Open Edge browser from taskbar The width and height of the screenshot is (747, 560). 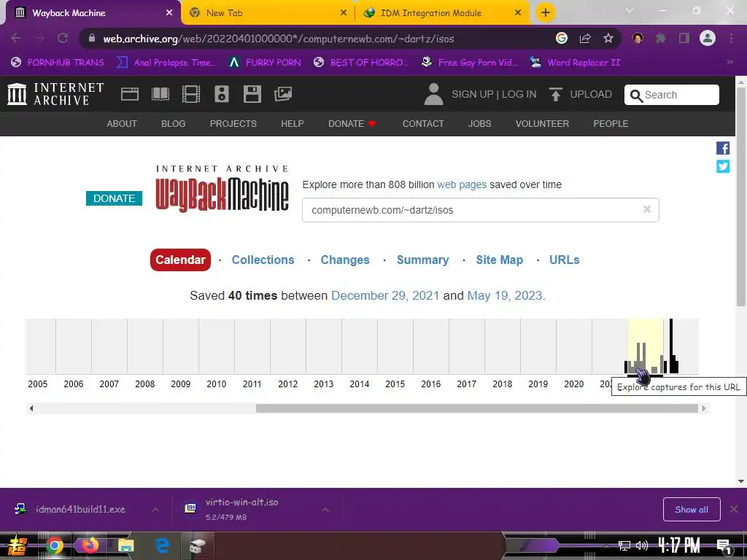click(x=162, y=545)
